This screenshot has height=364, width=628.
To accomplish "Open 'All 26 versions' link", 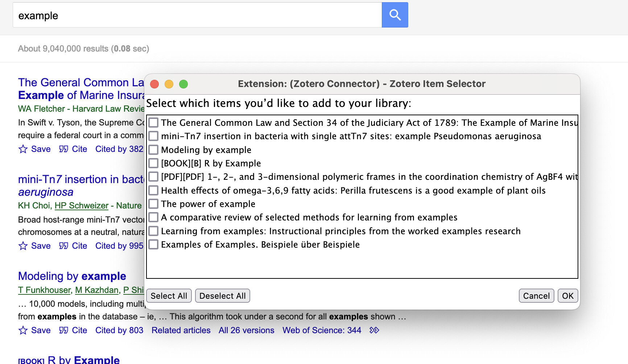I will pos(247,330).
